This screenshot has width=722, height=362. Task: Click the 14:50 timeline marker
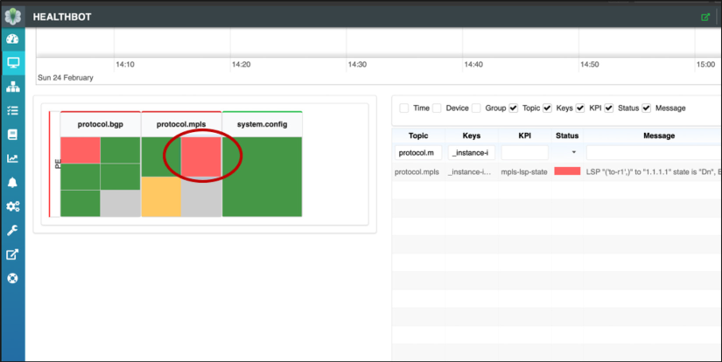[x=589, y=64]
